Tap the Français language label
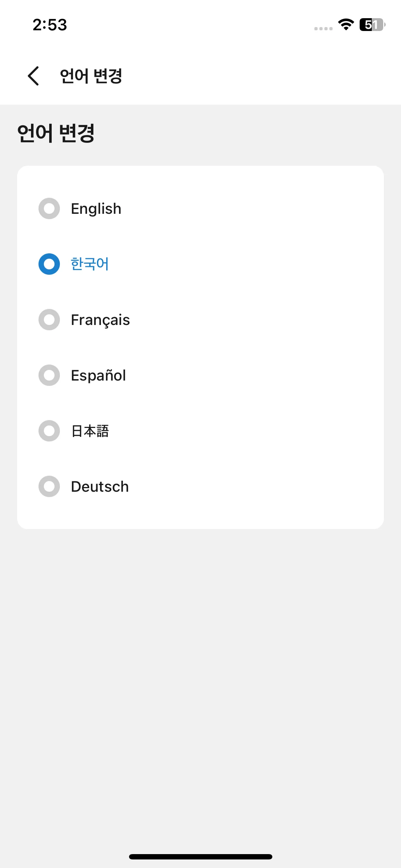 (x=101, y=320)
